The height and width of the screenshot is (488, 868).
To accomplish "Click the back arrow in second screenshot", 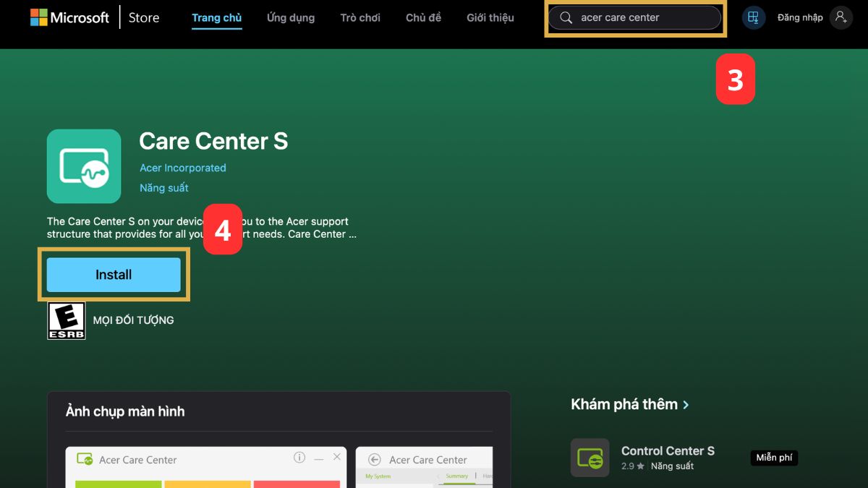I will [374, 460].
